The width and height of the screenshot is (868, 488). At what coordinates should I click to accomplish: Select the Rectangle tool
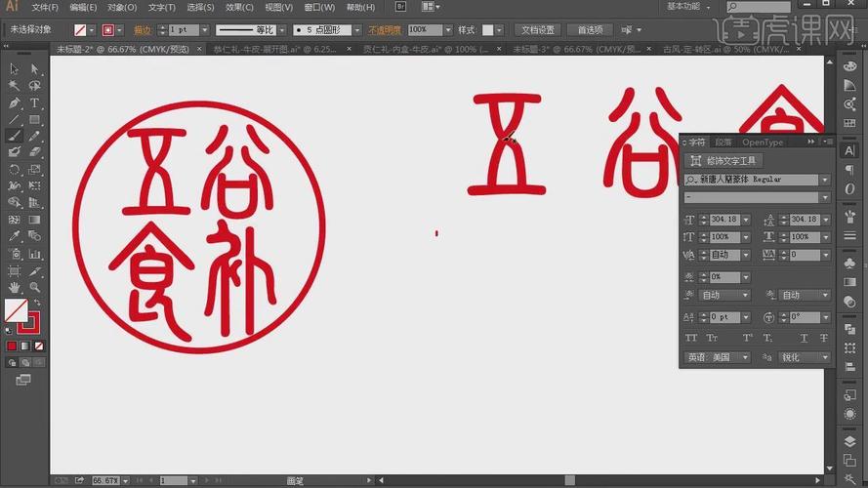coord(34,119)
